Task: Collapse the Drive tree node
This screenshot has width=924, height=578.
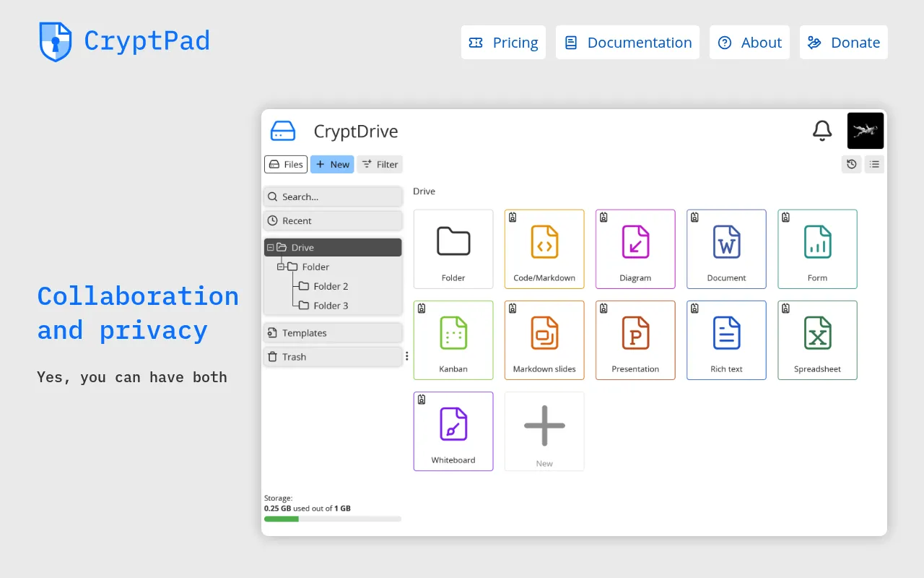Action: click(x=271, y=247)
